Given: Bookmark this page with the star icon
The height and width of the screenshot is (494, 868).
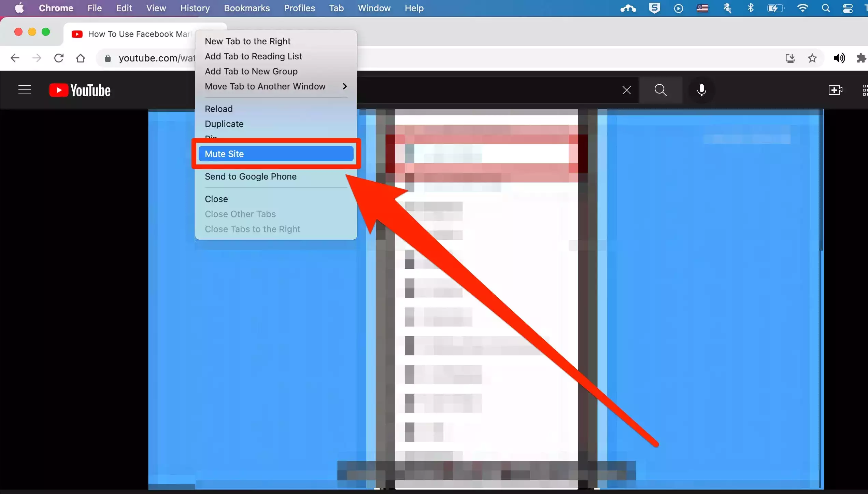Looking at the screenshot, I should point(812,58).
